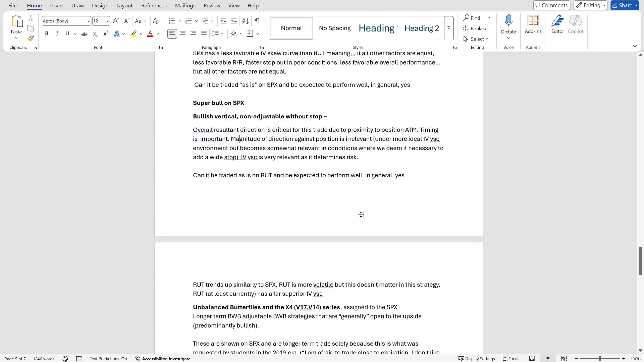Center align the paragraph

click(x=183, y=34)
